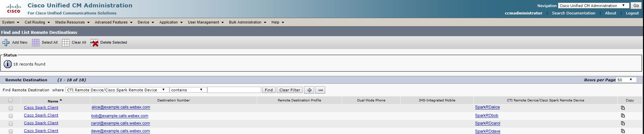Check the box for carol@example.calls.webex.com row
Viewport: 644px width, 134px height.
tap(11, 124)
